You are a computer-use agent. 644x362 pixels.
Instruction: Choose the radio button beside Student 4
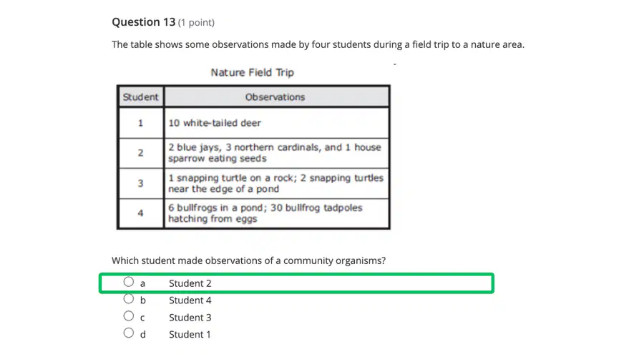129,299
